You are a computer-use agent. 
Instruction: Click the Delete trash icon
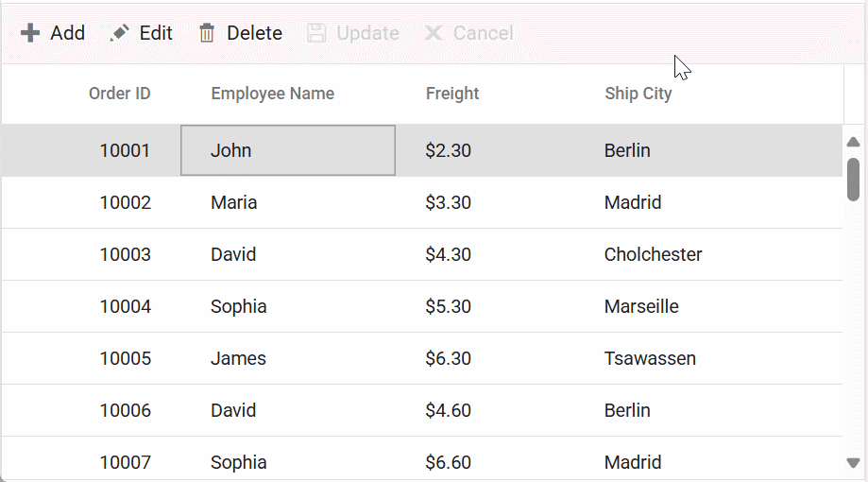207,33
